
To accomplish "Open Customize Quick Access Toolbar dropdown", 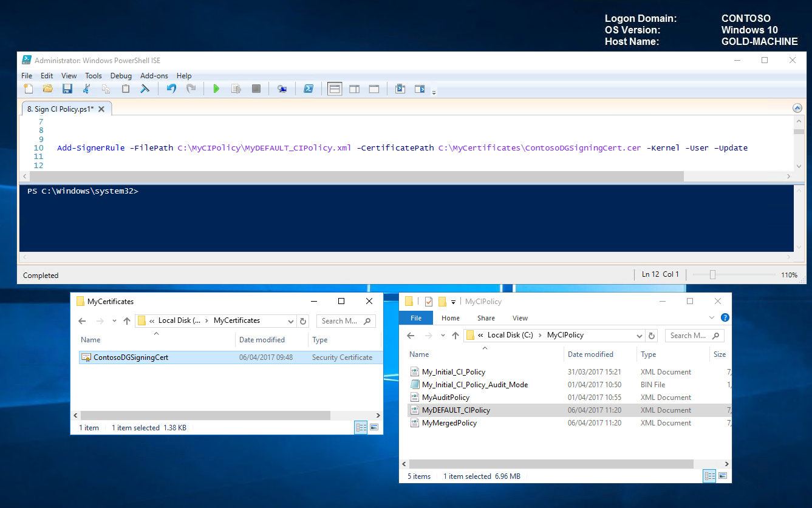I will (453, 302).
